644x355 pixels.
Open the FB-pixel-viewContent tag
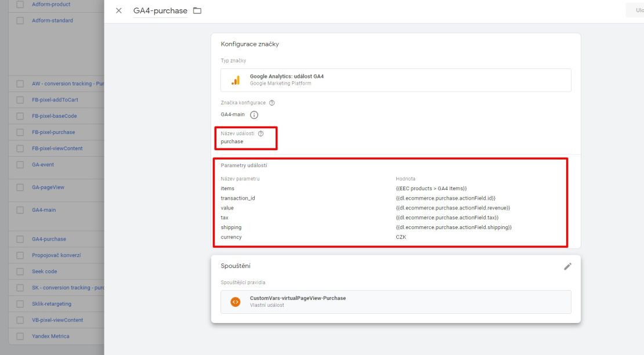57,148
